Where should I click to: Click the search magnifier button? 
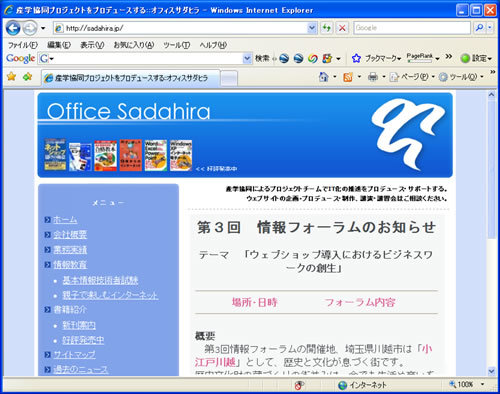[x=479, y=28]
